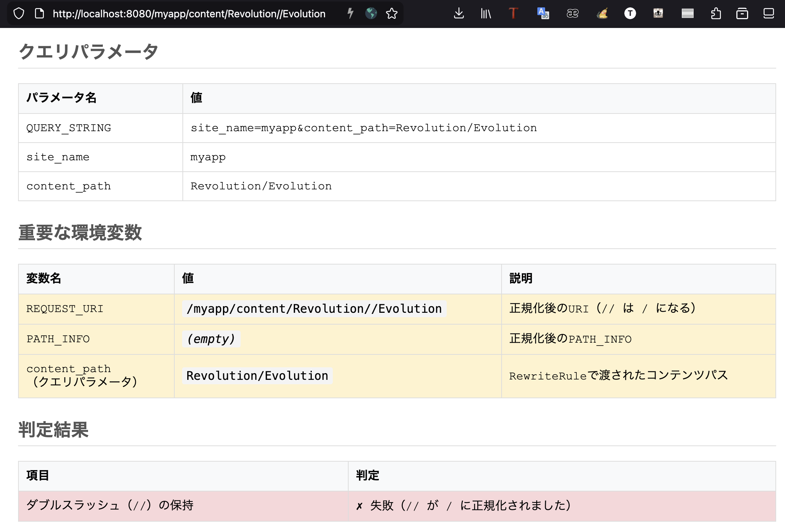
Task: Click the QUERY_STRING value cell
Action: tap(363, 128)
